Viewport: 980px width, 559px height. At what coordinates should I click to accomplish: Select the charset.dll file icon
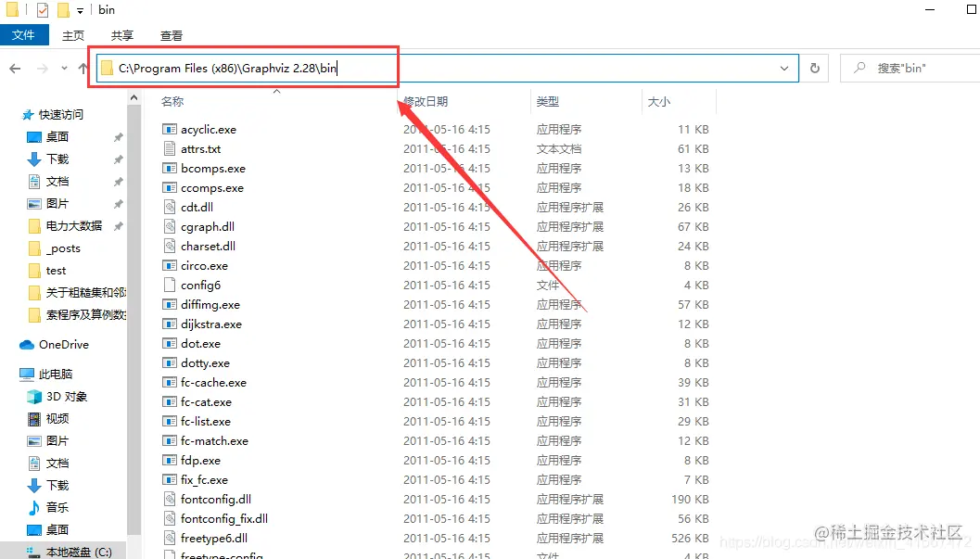coord(169,246)
